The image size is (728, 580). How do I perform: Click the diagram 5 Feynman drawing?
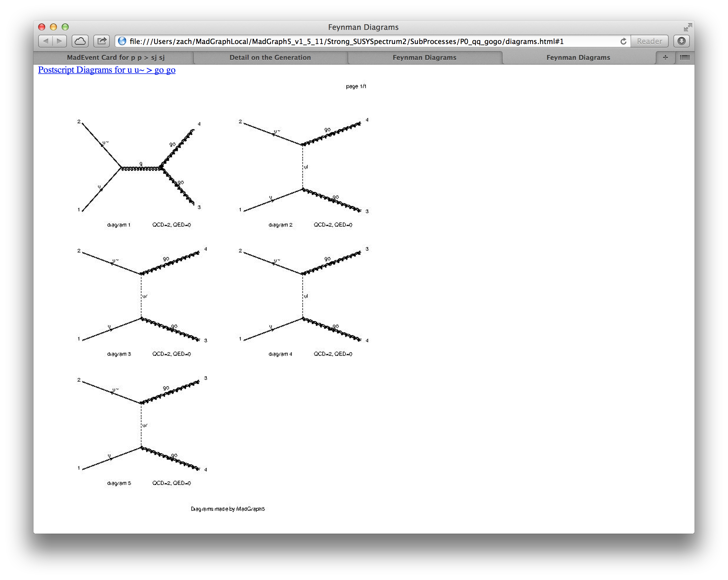pyautogui.click(x=141, y=425)
